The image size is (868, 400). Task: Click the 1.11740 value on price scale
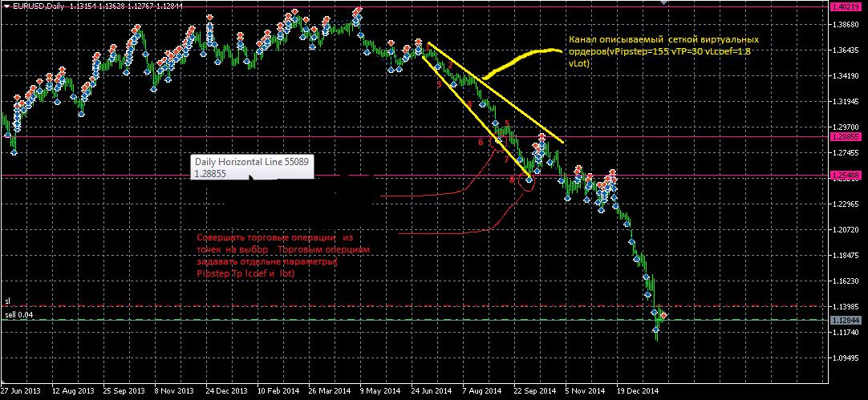[846, 332]
